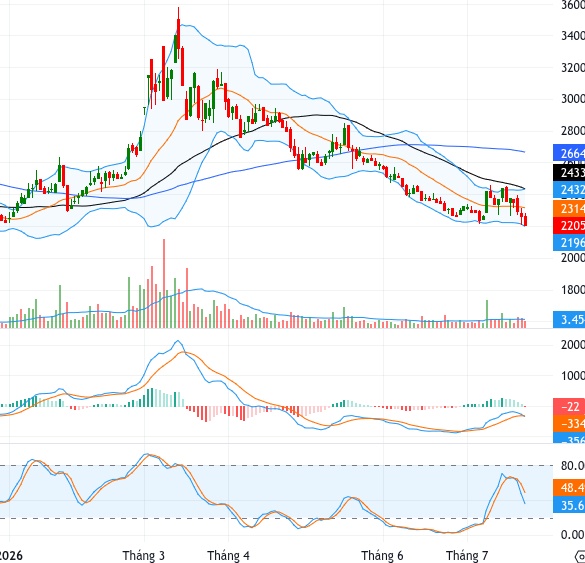This screenshot has width=585, height=563.
Task: Click the 1000 MACD scale label
Action: tap(573, 376)
